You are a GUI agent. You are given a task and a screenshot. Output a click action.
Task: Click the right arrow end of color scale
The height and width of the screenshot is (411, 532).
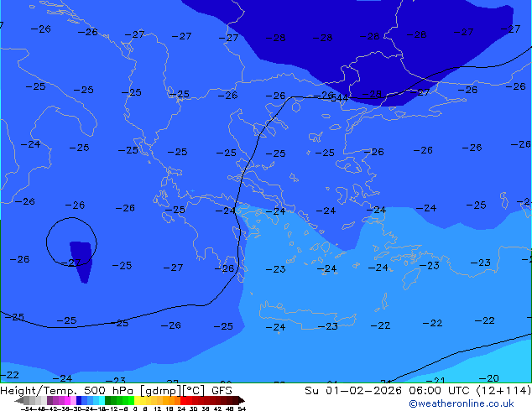[242, 400]
